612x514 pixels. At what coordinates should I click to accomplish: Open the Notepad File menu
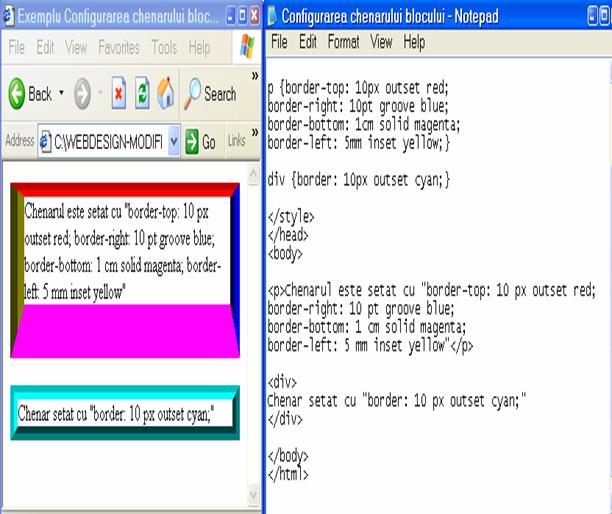coord(279,42)
